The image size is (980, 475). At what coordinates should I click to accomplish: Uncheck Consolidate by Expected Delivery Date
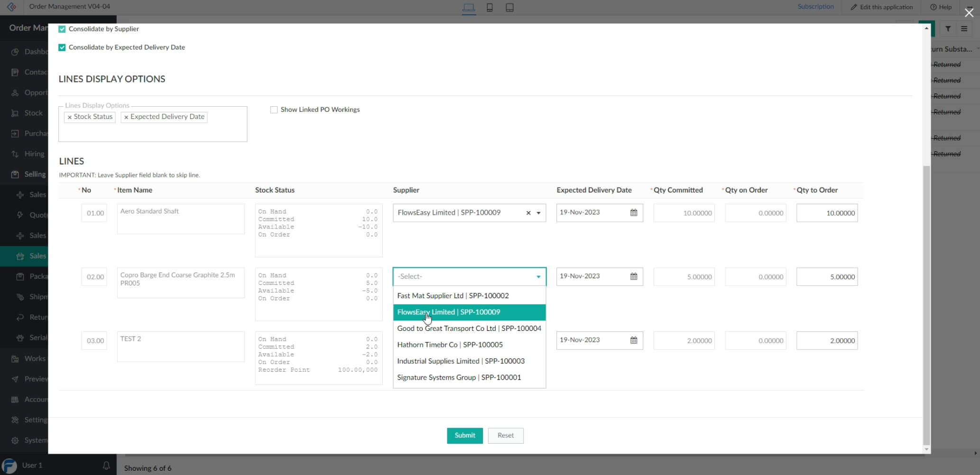[x=62, y=47]
